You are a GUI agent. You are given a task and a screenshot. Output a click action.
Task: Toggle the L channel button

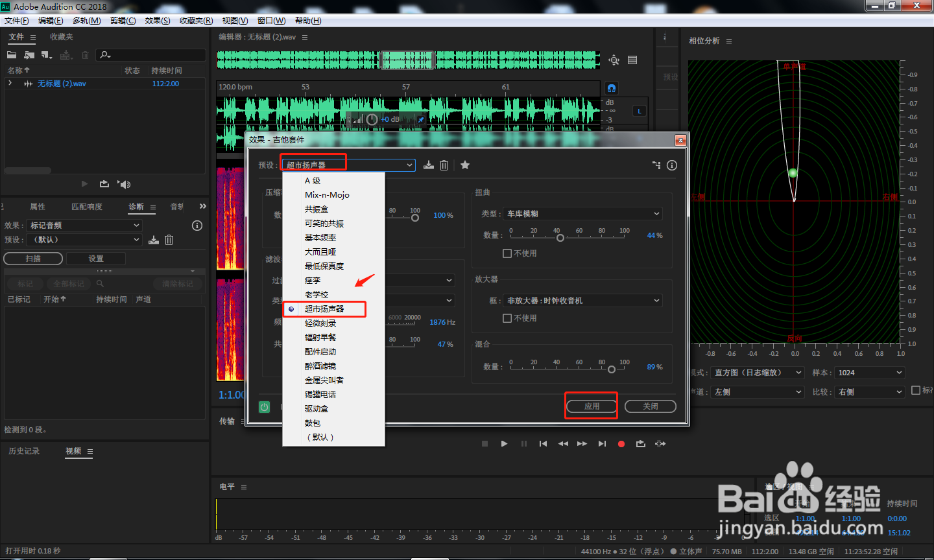tap(640, 111)
